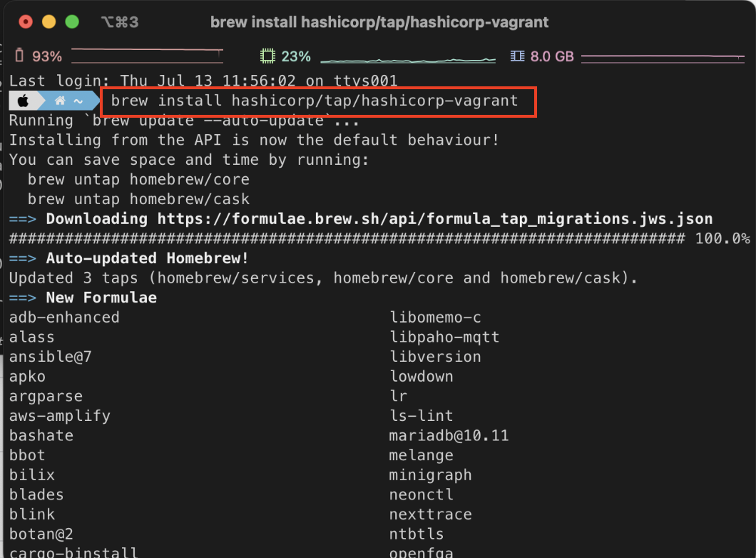The image size is (756, 558).
Task: Click the 'Last login' line
Action: (x=203, y=81)
